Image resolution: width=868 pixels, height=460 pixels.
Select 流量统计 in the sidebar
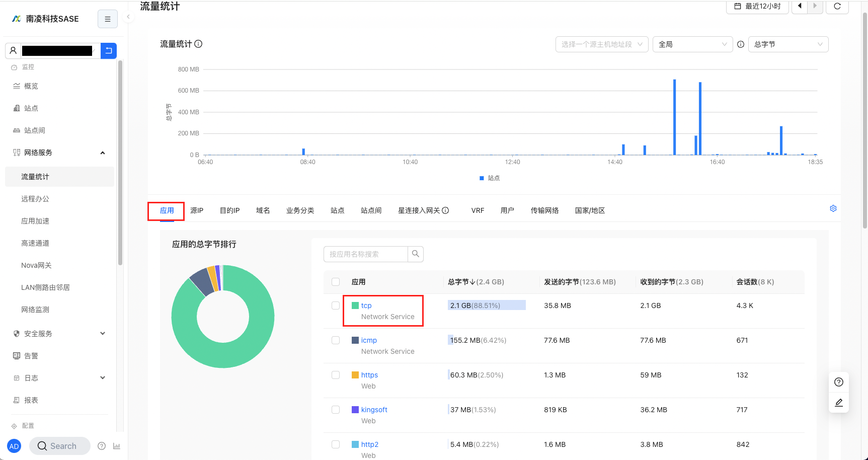tap(59, 177)
